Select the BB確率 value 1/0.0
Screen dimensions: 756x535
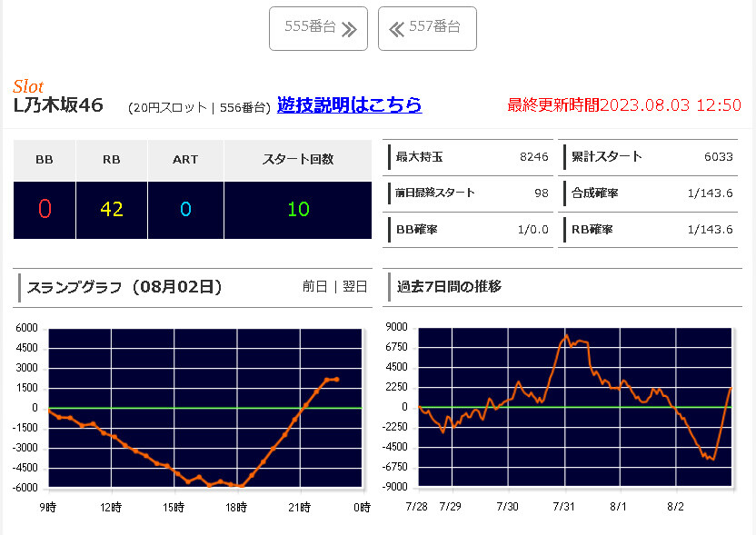(532, 230)
